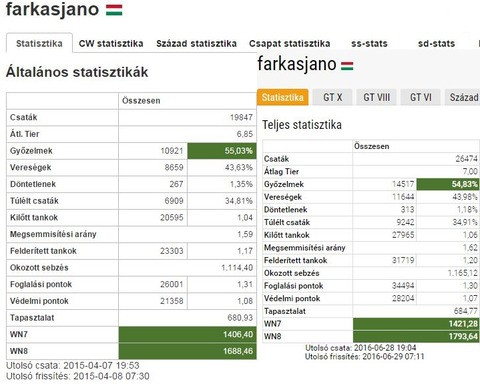Click damage dealt value 1.165,12
Viewport: 480px width, 384px height.
pyautogui.click(x=463, y=273)
